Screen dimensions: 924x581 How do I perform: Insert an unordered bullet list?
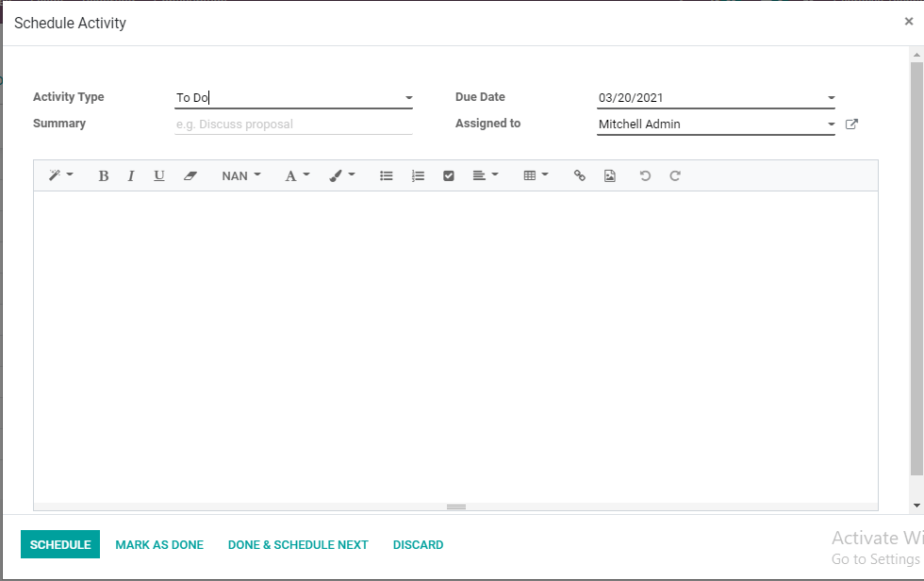386,175
